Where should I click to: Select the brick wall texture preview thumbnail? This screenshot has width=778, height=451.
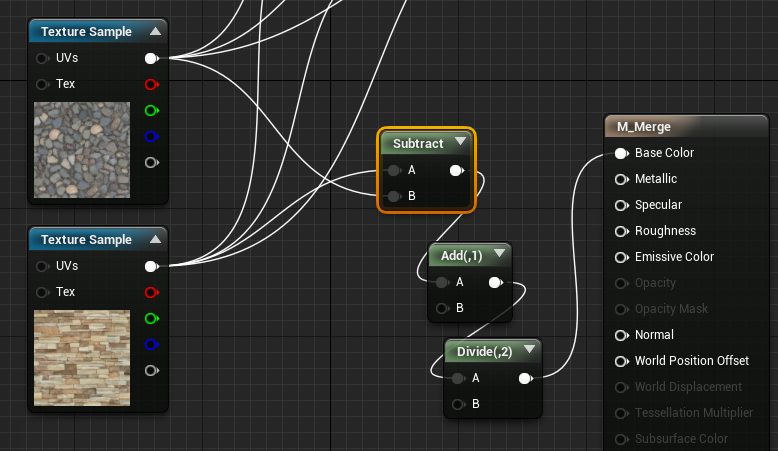click(82, 358)
